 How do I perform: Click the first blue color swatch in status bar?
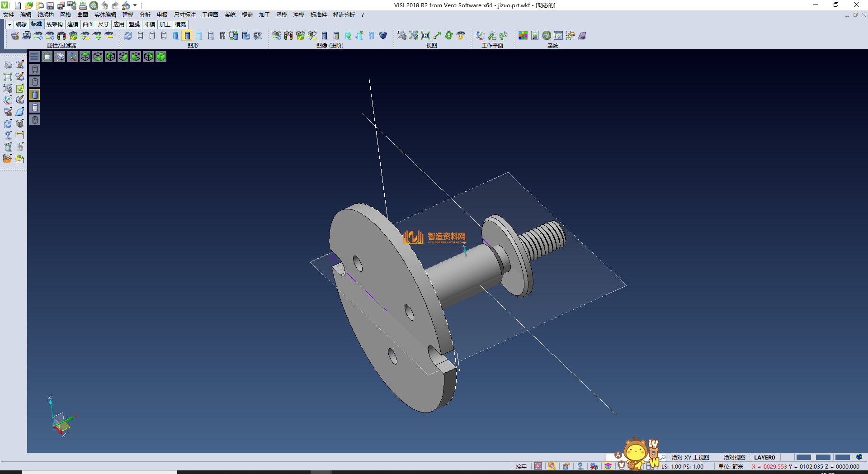click(x=803, y=457)
